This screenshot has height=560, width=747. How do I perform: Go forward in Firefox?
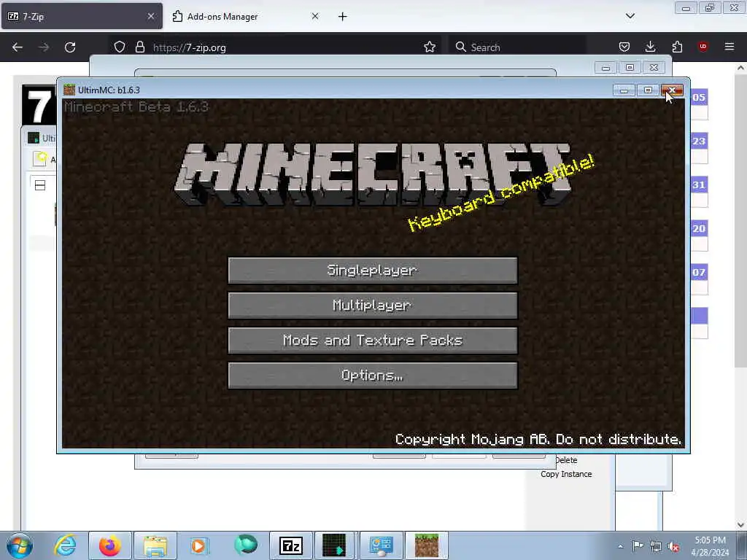click(x=44, y=47)
